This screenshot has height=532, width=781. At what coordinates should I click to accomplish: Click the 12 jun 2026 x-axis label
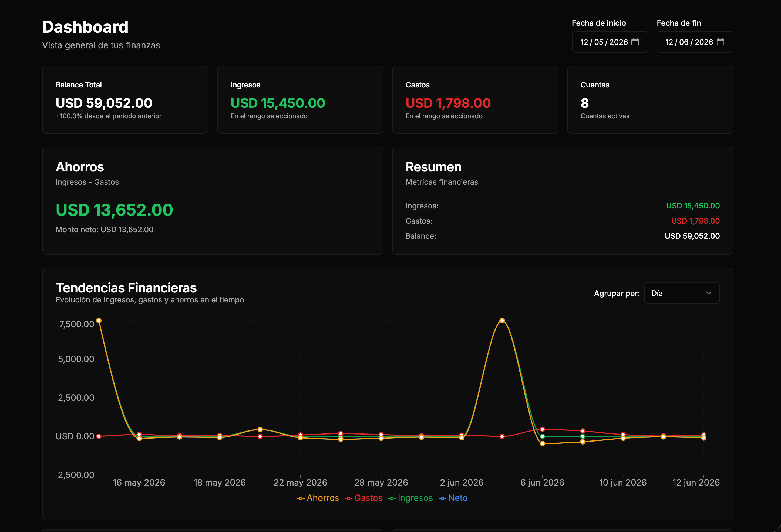pos(696,483)
